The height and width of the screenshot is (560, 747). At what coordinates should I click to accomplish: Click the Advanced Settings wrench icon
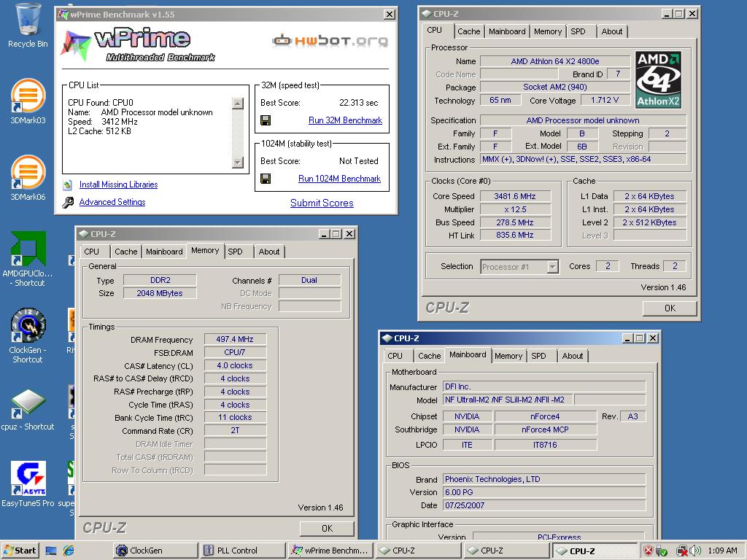(x=68, y=203)
